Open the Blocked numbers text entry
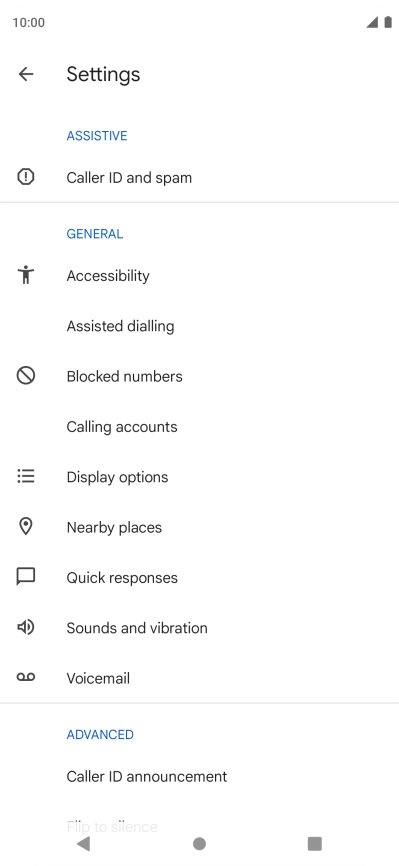This screenshot has width=399, height=866. [x=124, y=376]
